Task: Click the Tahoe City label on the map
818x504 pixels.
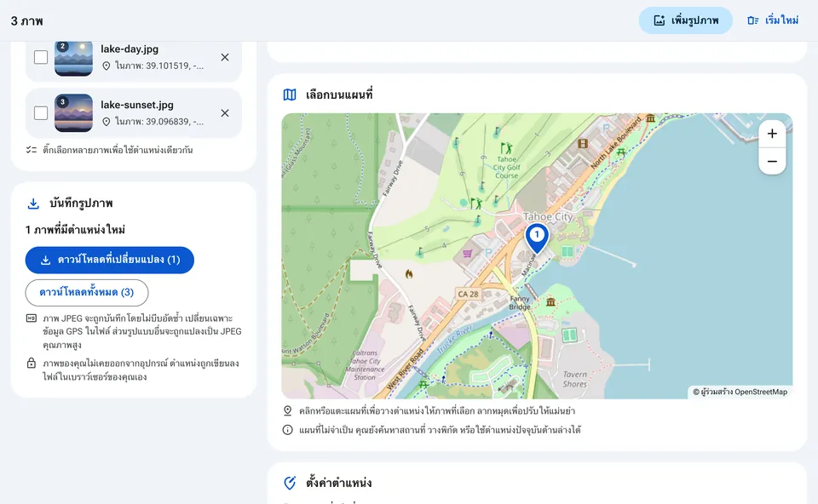Action: 548,217
